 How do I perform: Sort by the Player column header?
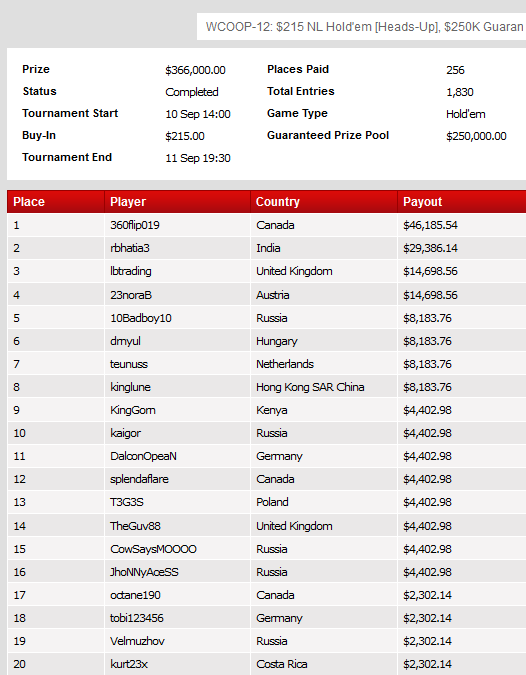click(177, 201)
